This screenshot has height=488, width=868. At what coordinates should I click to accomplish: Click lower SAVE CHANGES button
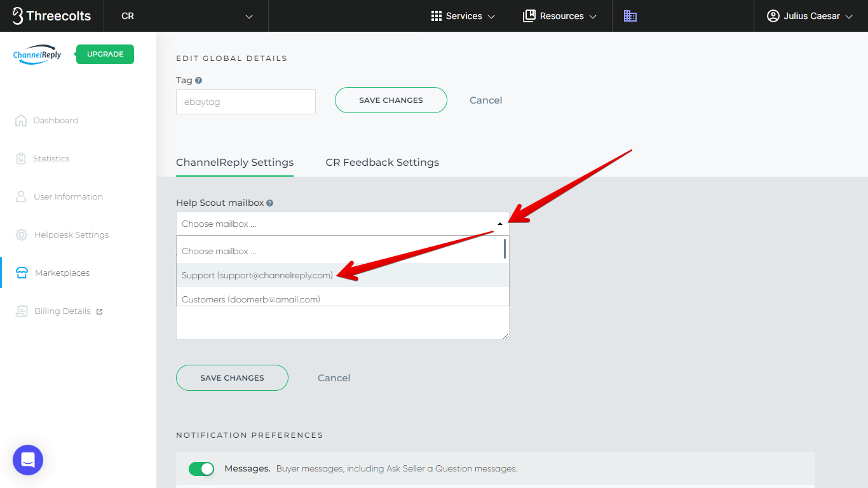click(x=232, y=377)
